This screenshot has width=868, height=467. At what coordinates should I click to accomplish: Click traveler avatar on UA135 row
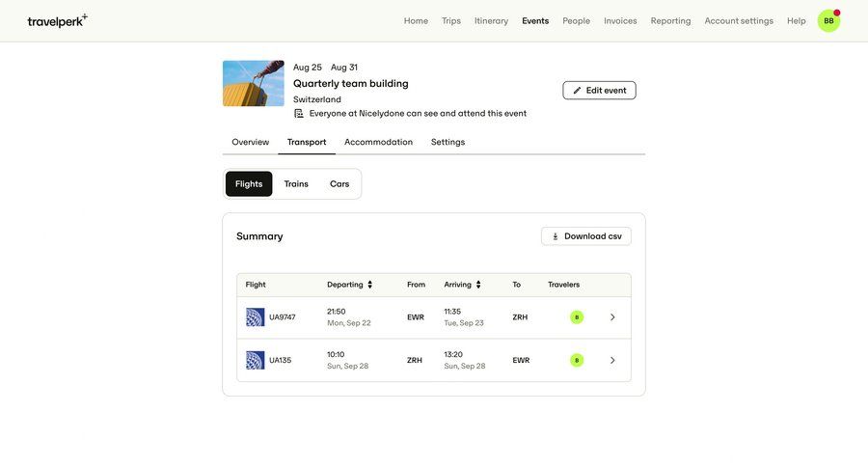point(577,360)
